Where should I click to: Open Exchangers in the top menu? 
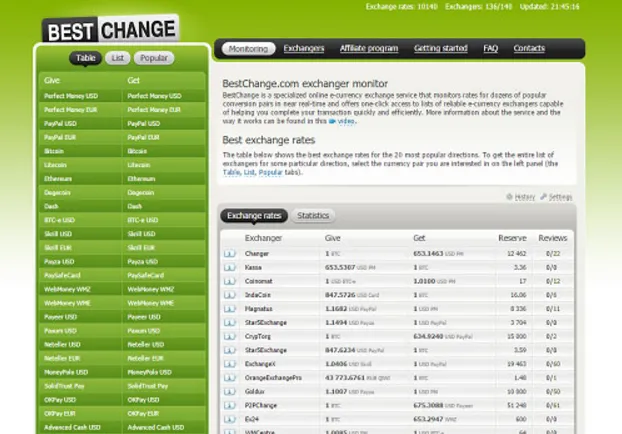(x=304, y=48)
